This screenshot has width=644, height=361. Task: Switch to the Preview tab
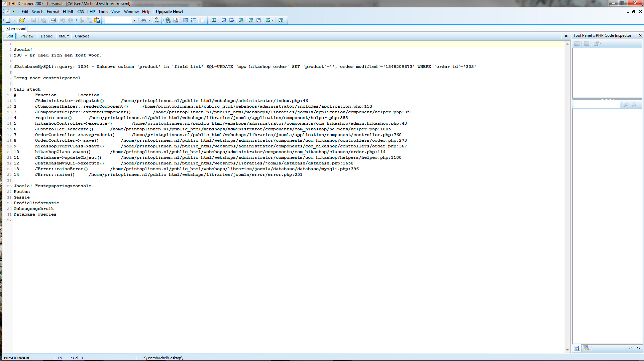(x=27, y=36)
